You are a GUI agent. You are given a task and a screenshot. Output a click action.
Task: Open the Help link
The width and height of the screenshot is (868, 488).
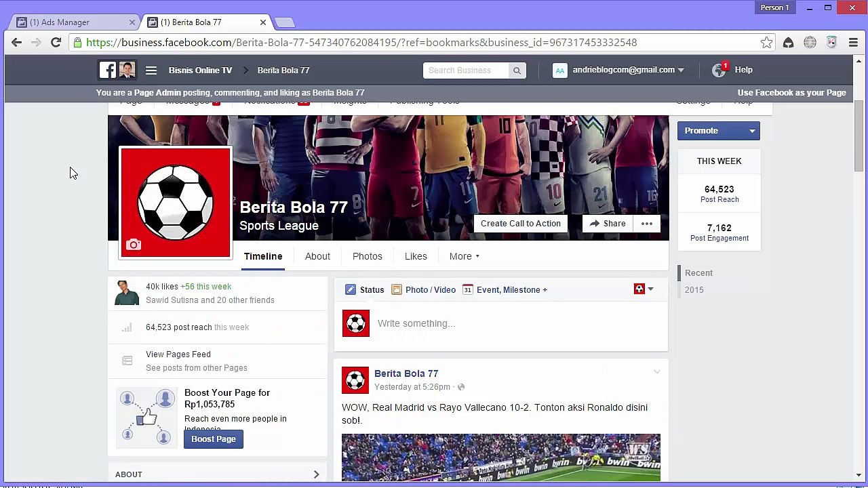743,70
